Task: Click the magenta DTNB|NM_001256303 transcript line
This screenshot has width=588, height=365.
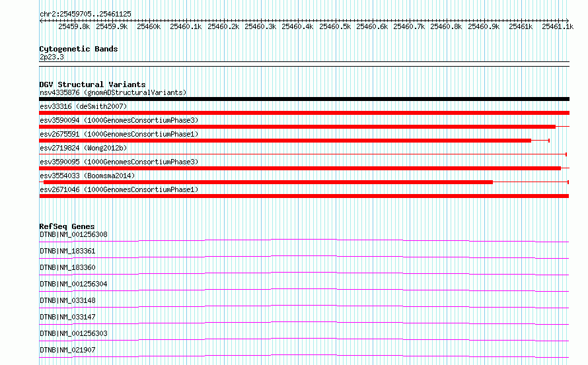Action: coord(304,339)
